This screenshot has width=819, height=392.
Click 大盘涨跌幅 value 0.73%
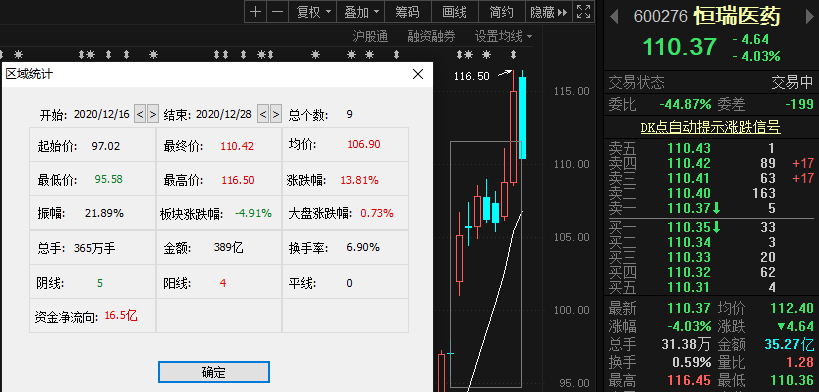[377, 213]
